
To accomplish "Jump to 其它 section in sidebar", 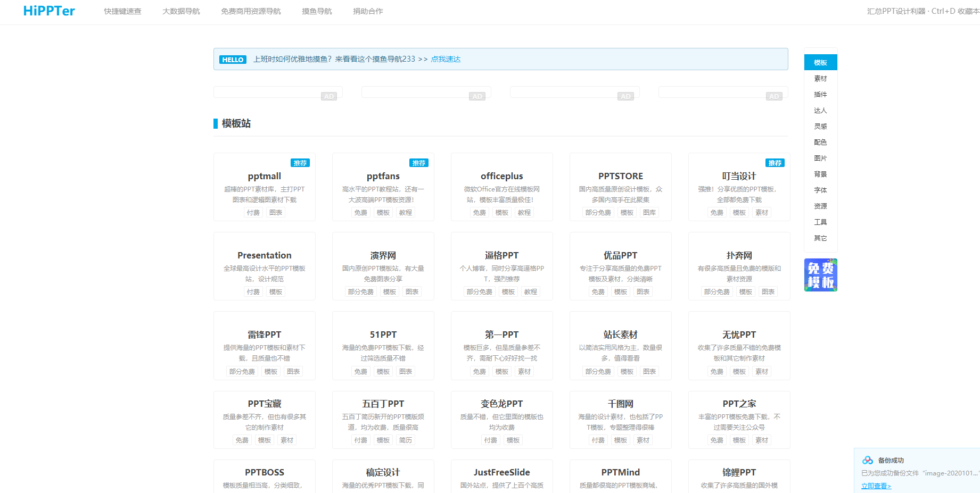I will (x=820, y=238).
